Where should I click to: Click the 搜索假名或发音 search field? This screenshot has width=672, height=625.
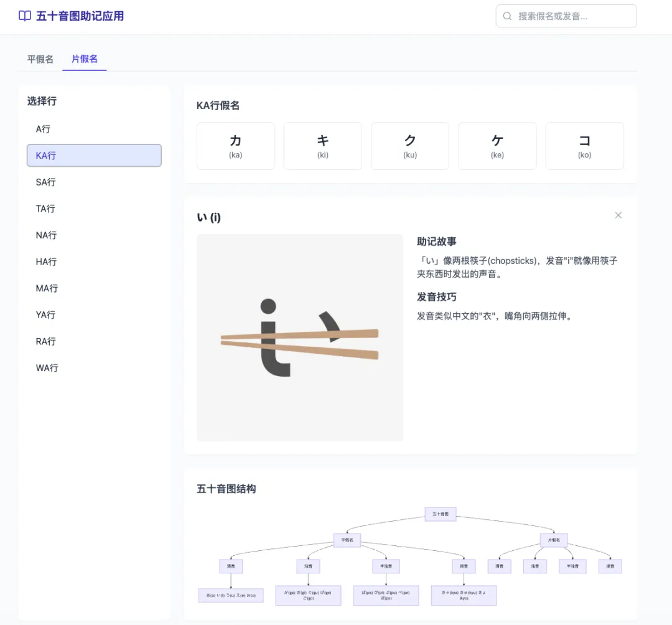coord(566,16)
